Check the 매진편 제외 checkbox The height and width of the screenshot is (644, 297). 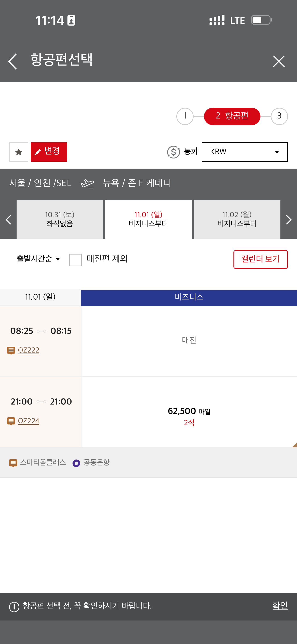pyautogui.click(x=76, y=260)
